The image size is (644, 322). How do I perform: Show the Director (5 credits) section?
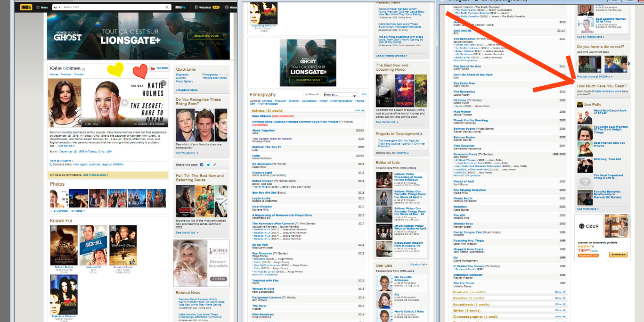(x=560, y=298)
